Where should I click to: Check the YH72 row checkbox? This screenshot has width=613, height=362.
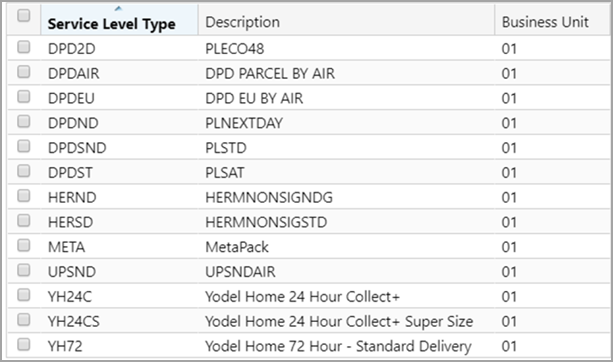[x=24, y=344]
